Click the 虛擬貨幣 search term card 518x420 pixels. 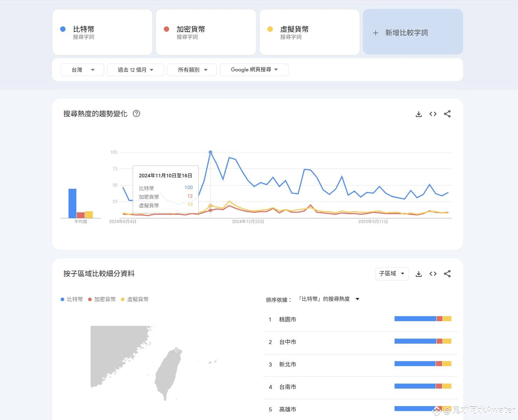click(309, 32)
